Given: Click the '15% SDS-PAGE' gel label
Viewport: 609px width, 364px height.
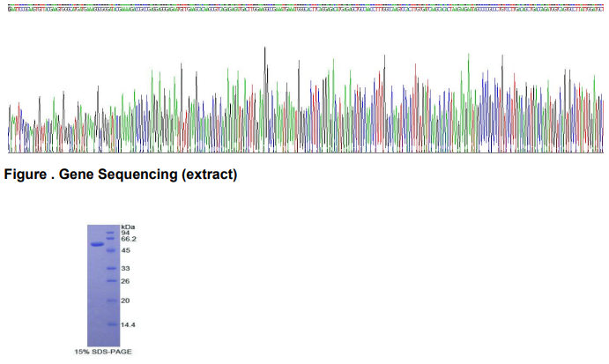Looking at the screenshot, I should point(103,352).
